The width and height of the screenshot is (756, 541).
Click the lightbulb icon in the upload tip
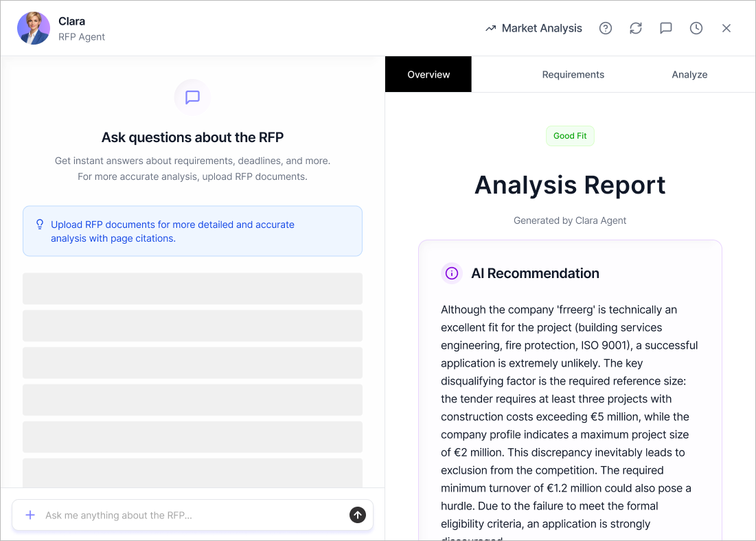[x=39, y=225]
